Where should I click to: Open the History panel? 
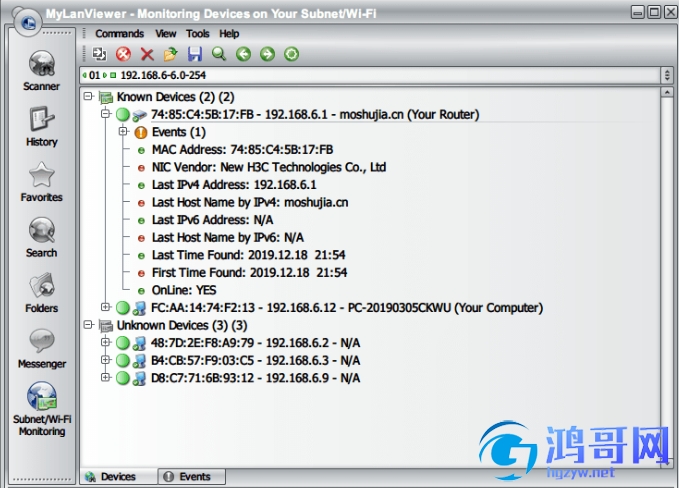[x=41, y=126]
